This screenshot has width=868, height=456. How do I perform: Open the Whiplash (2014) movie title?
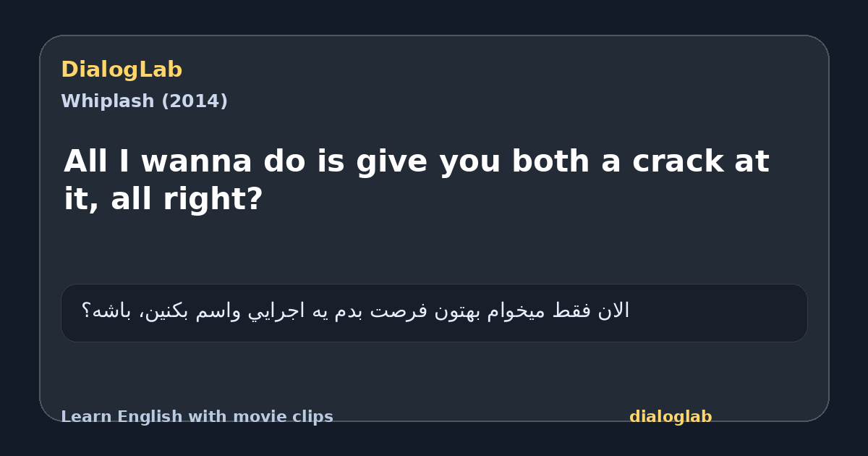(x=144, y=101)
